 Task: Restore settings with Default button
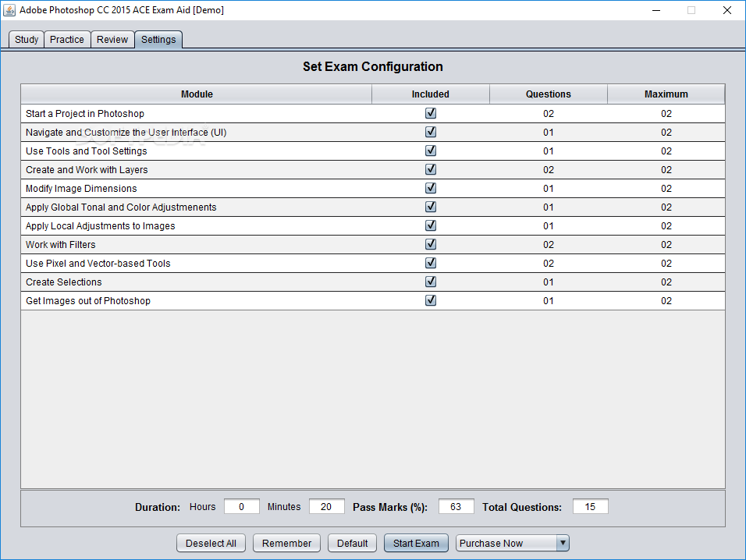352,543
